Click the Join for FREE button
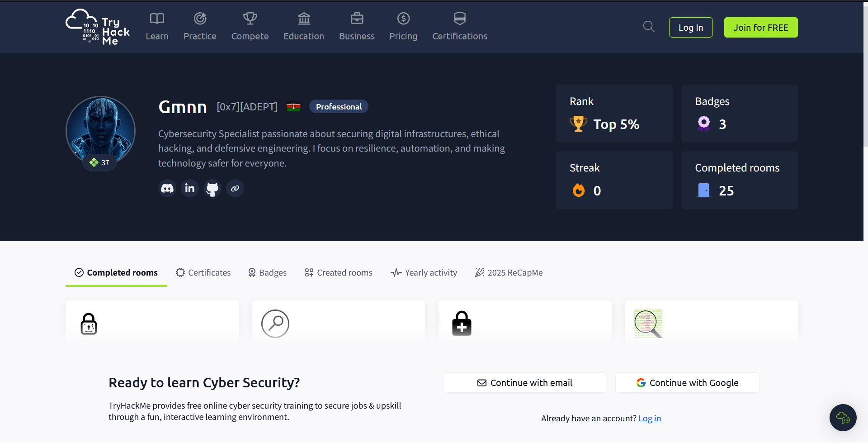 point(761,28)
